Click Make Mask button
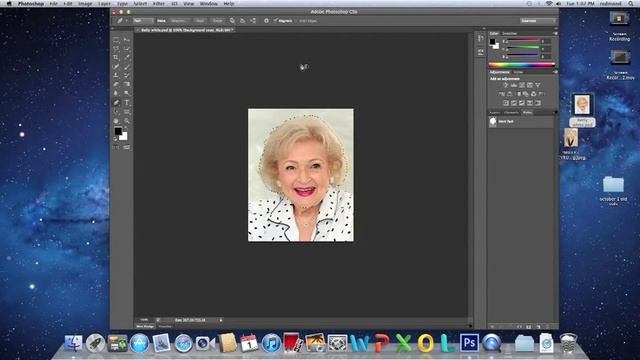The width and height of the screenshot is (640, 360). [200, 20]
